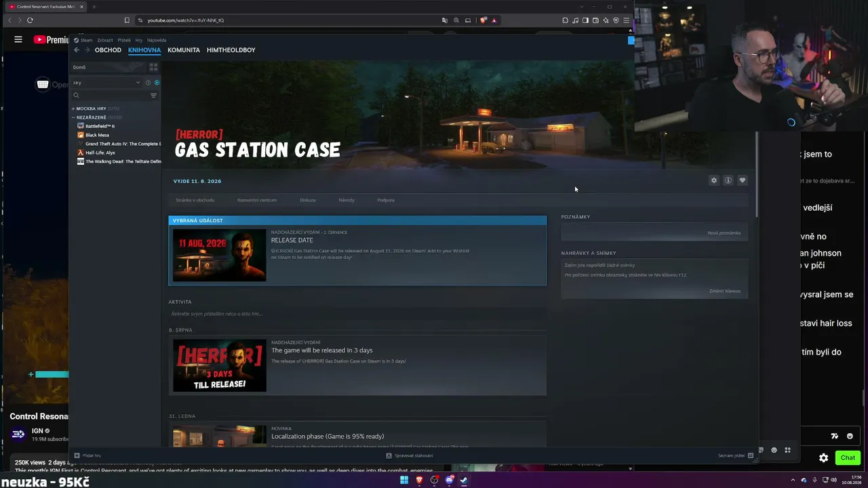The image size is (868, 488).
Task: Expand the MOCKBA HRY collection
Action: tap(96, 108)
